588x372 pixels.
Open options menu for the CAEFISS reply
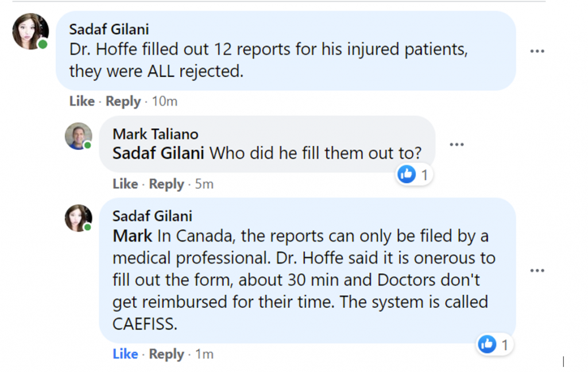click(x=537, y=270)
